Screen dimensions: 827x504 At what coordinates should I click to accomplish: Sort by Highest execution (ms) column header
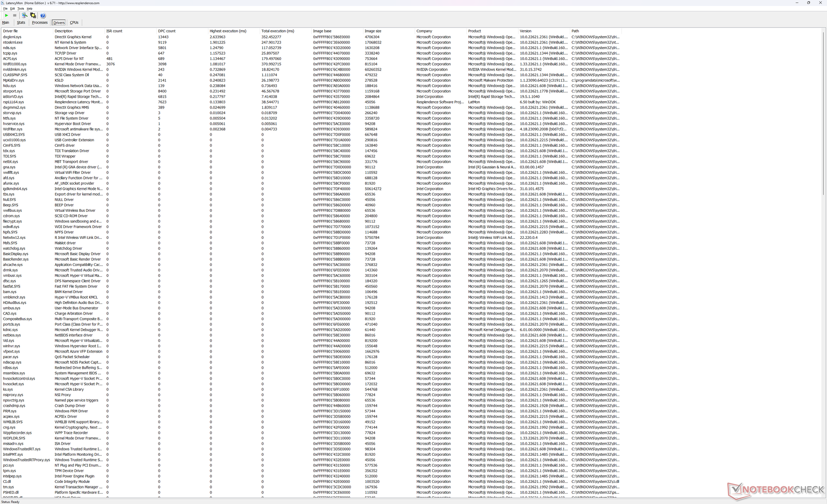[228, 31]
